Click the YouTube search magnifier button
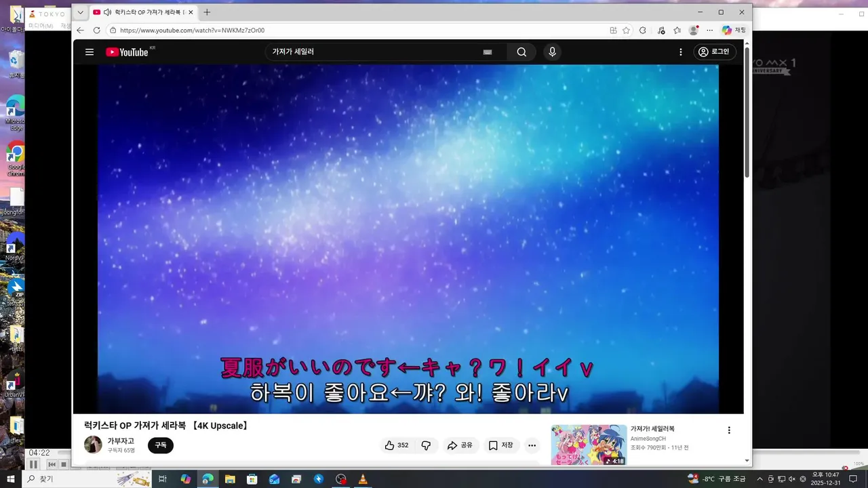Viewport: 868px width, 488px height. click(521, 52)
